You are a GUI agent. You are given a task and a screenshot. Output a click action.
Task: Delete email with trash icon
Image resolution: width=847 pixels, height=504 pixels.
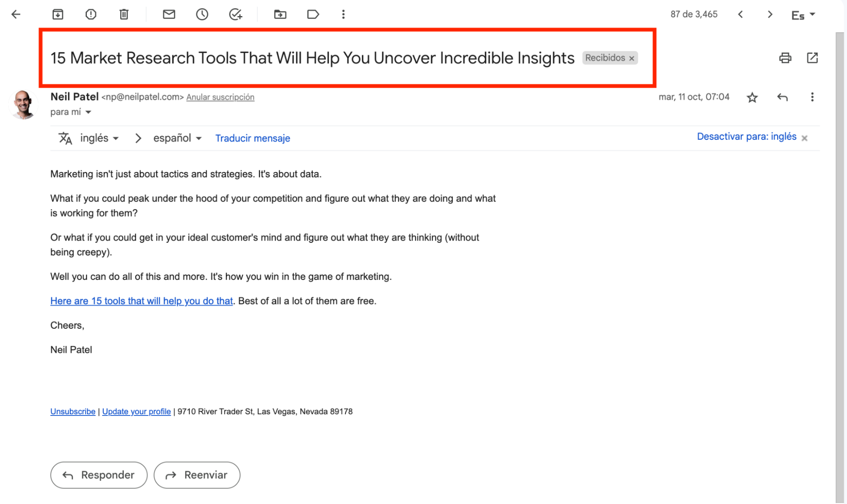(124, 14)
